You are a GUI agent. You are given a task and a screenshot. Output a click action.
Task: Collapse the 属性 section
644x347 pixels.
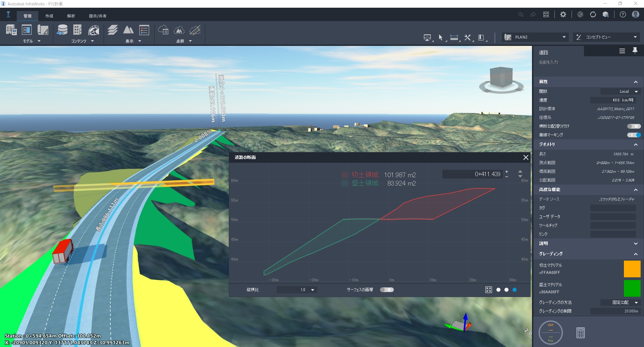pos(636,82)
